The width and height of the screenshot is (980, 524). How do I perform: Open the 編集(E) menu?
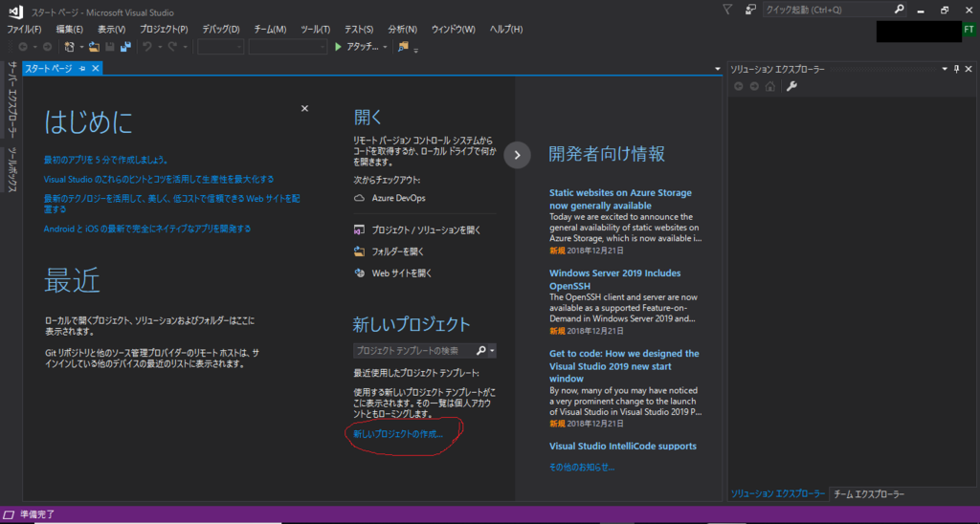(x=69, y=30)
